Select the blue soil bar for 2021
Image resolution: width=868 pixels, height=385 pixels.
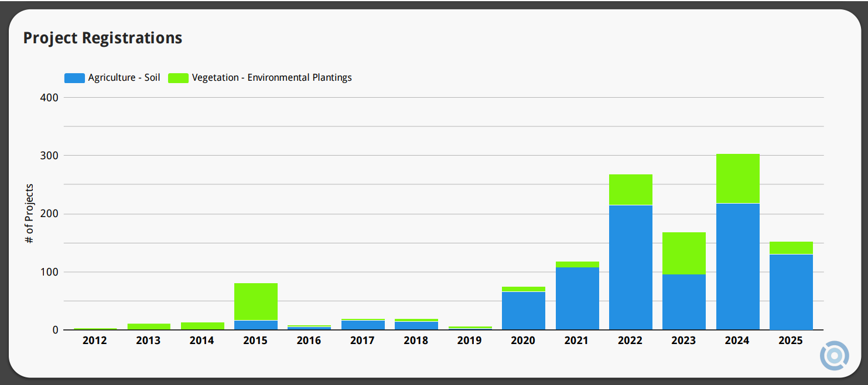(577, 298)
